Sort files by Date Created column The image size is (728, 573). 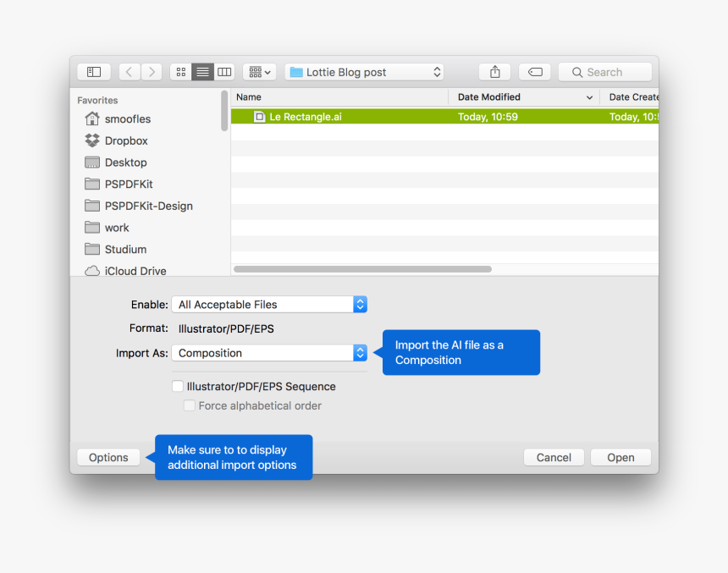coord(629,97)
